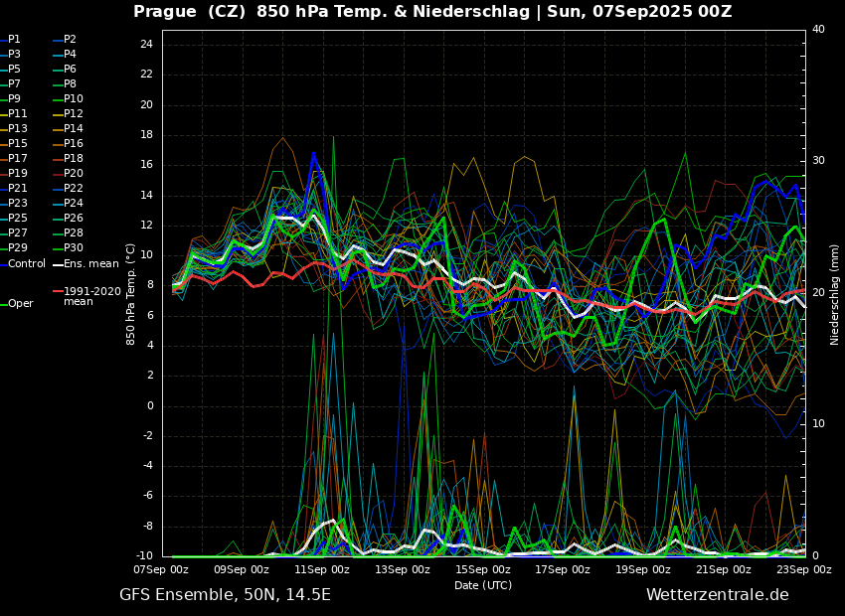Select the Oper legend entry
Viewport: 845px width, 616px height.
tap(20, 304)
